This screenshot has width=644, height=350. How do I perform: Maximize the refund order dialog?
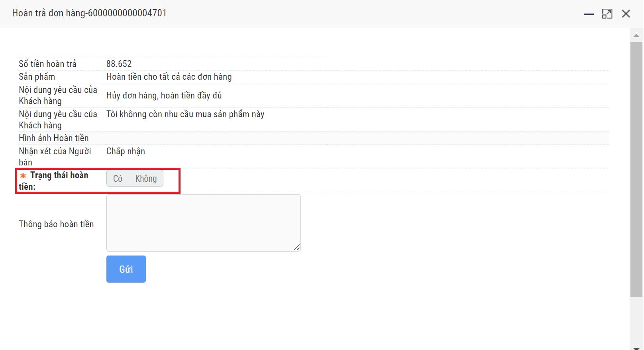[x=607, y=14]
